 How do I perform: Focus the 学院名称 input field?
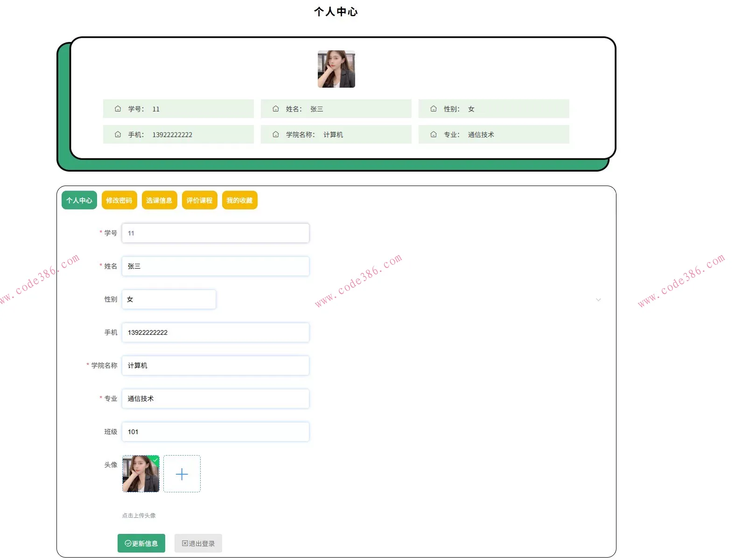(x=216, y=366)
